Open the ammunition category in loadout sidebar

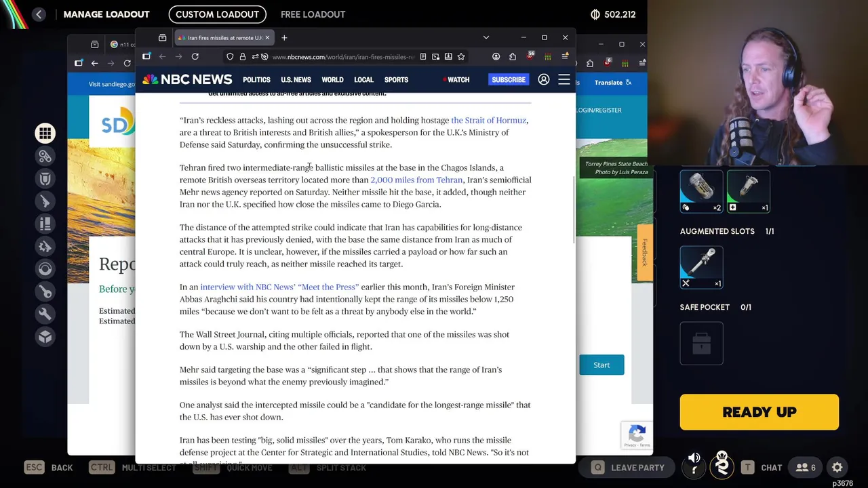point(45,224)
